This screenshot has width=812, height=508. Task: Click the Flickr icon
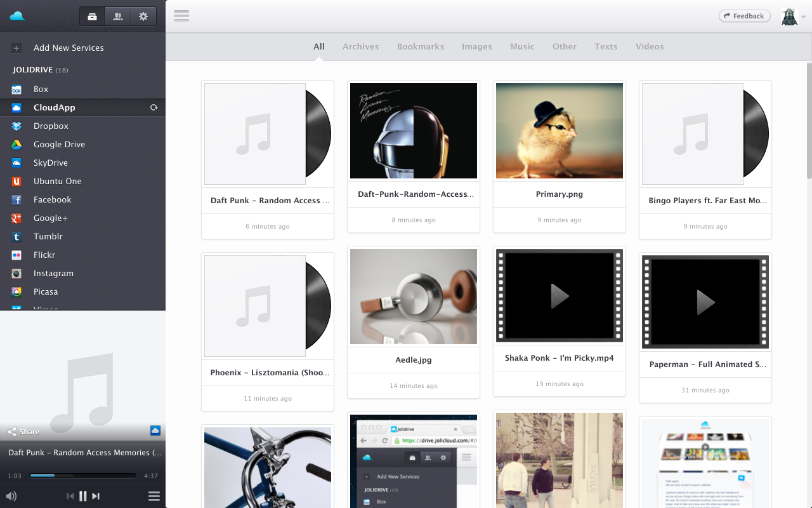click(17, 255)
